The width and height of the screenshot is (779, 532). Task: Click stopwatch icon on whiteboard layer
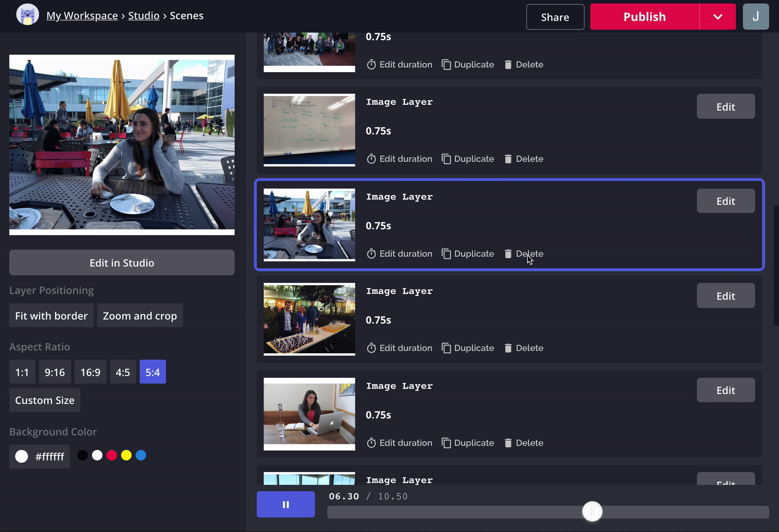click(371, 159)
